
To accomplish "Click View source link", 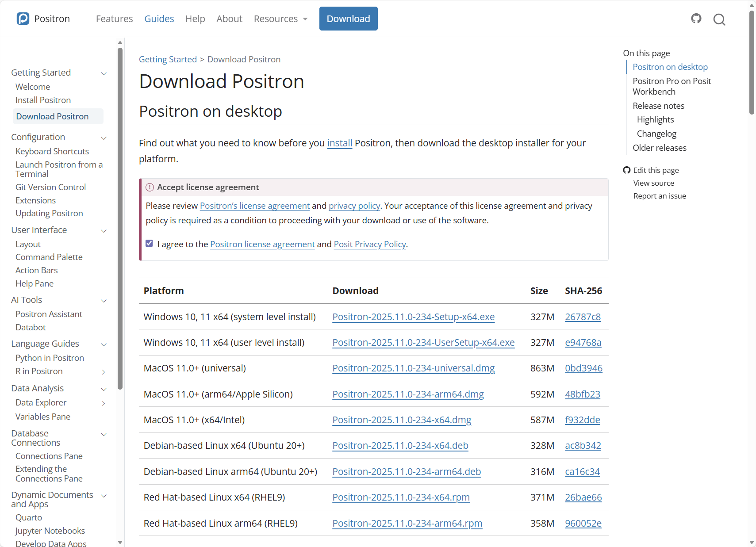I will coord(654,183).
